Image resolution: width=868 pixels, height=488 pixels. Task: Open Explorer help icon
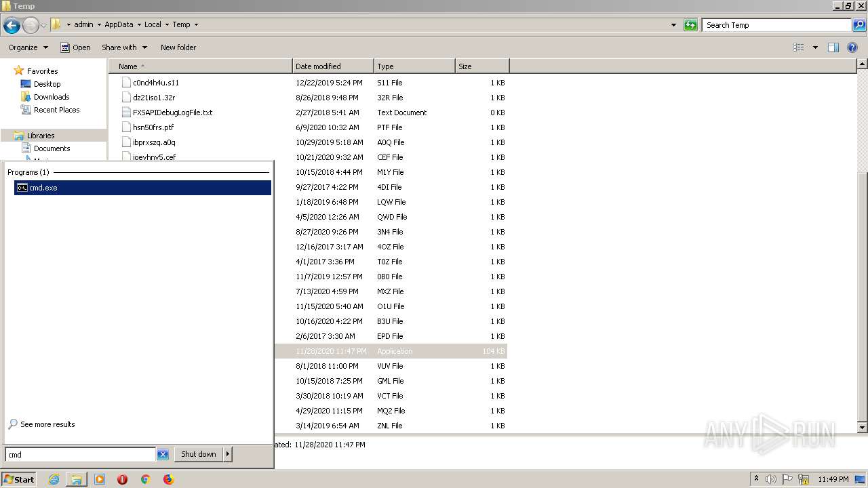(852, 47)
